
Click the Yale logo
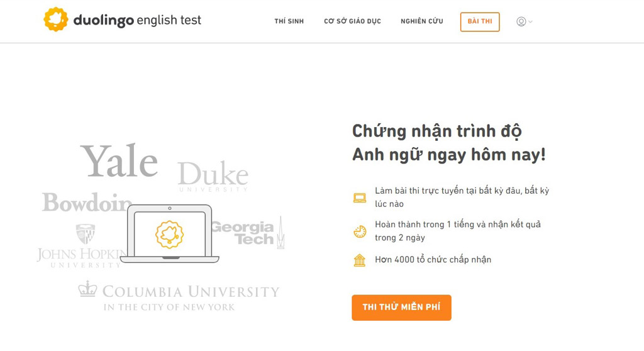119,161
